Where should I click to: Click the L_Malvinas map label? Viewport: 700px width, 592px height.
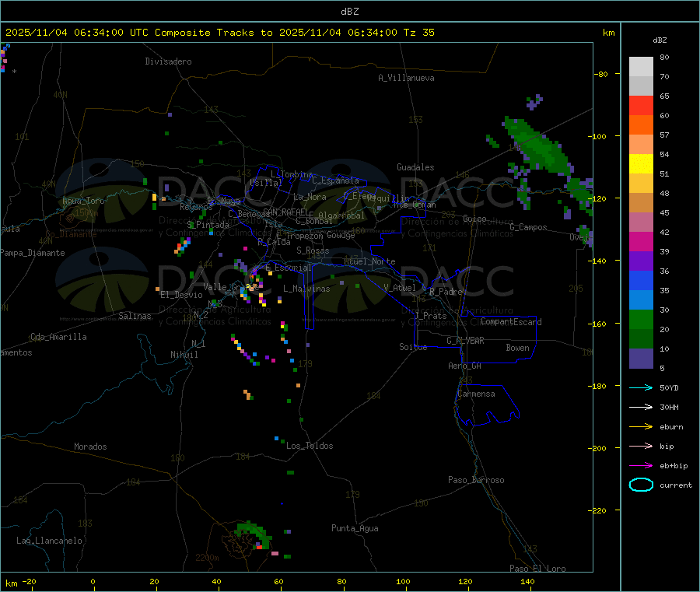click(306, 289)
